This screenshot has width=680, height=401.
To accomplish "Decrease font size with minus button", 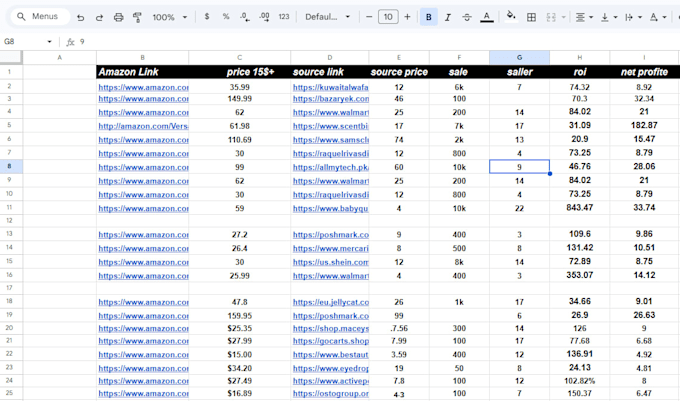I will tap(369, 17).
